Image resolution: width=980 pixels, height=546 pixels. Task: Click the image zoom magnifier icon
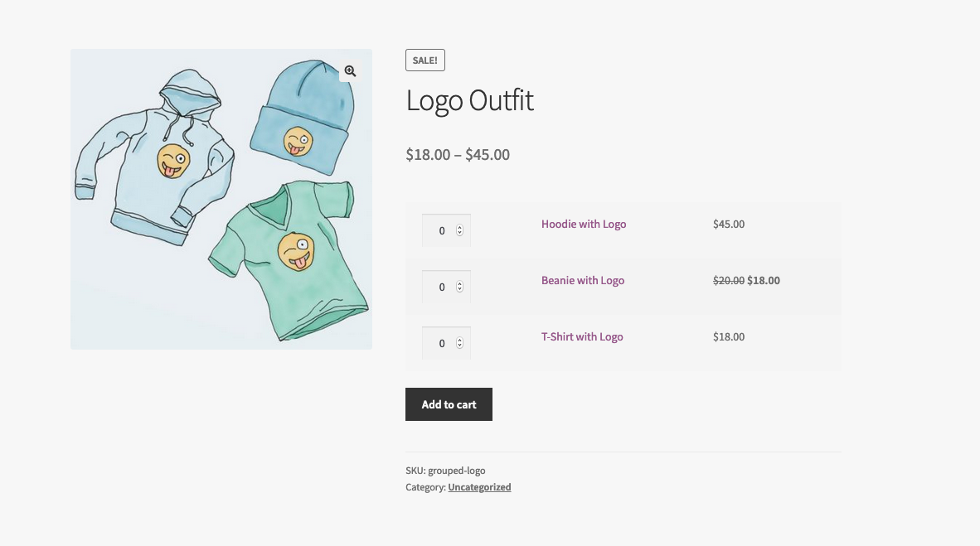click(350, 70)
